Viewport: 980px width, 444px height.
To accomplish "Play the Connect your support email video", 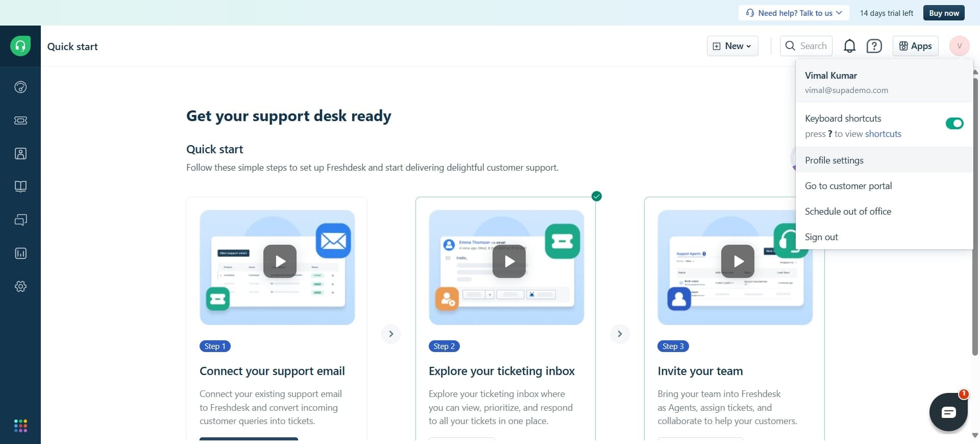I will 280,261.
